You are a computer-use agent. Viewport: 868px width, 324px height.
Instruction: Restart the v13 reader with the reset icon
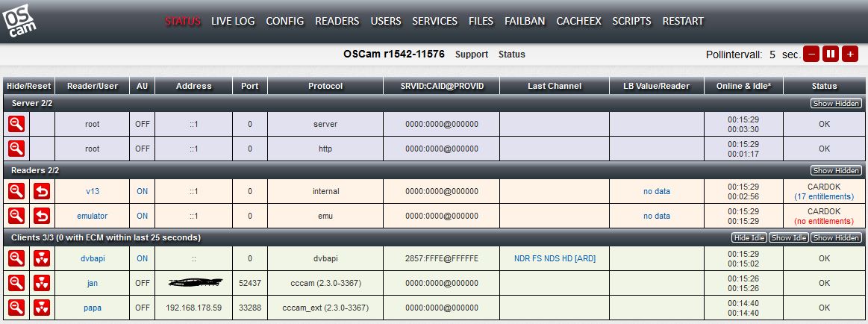point(42,191)
